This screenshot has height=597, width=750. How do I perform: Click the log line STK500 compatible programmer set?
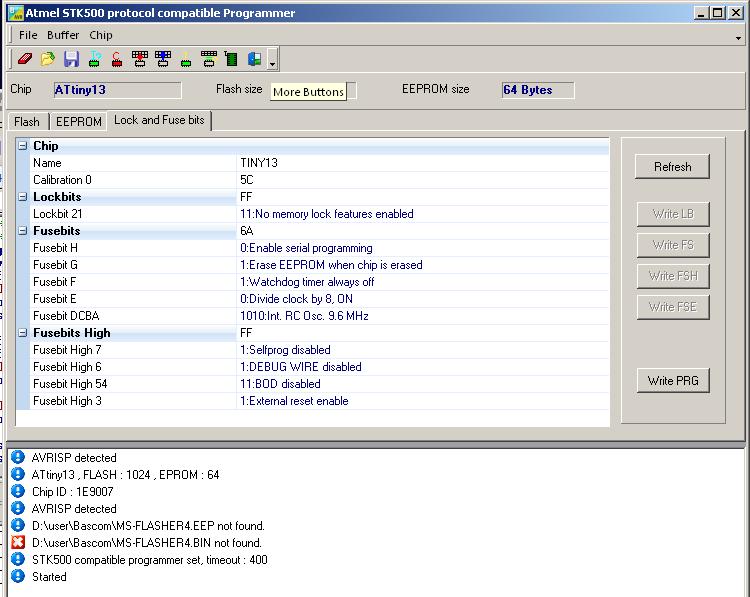(150, 560)
